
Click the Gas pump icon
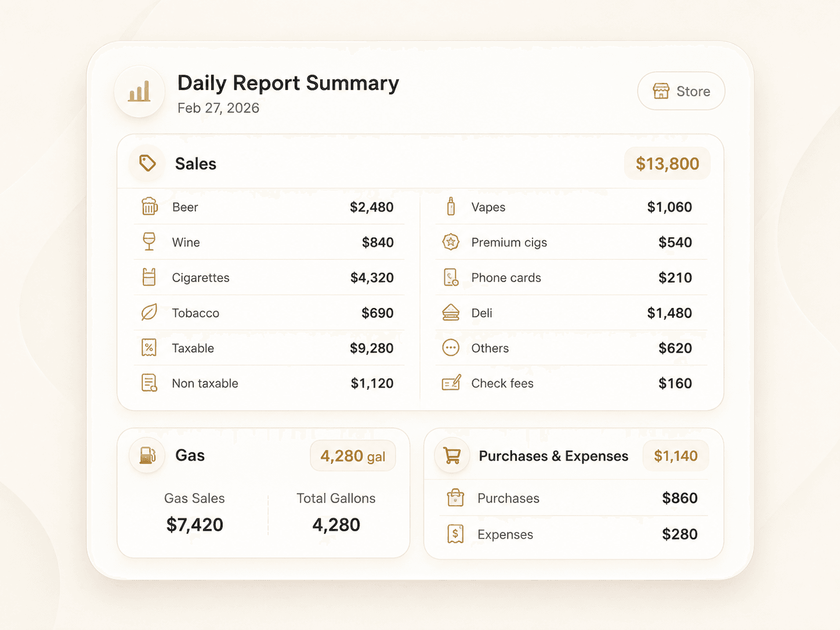pyautogui.click(x=148, y=455)
